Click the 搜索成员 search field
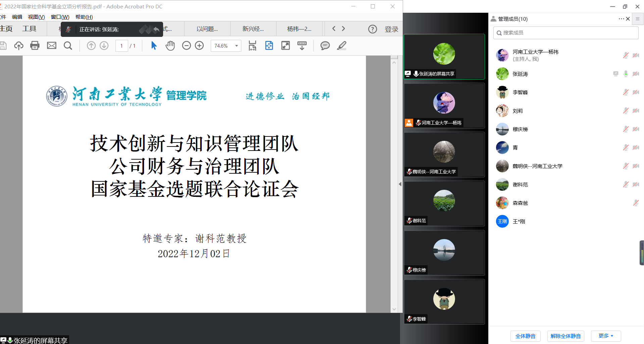Viewport: 644px width, 344px height. tap(566, 33)
